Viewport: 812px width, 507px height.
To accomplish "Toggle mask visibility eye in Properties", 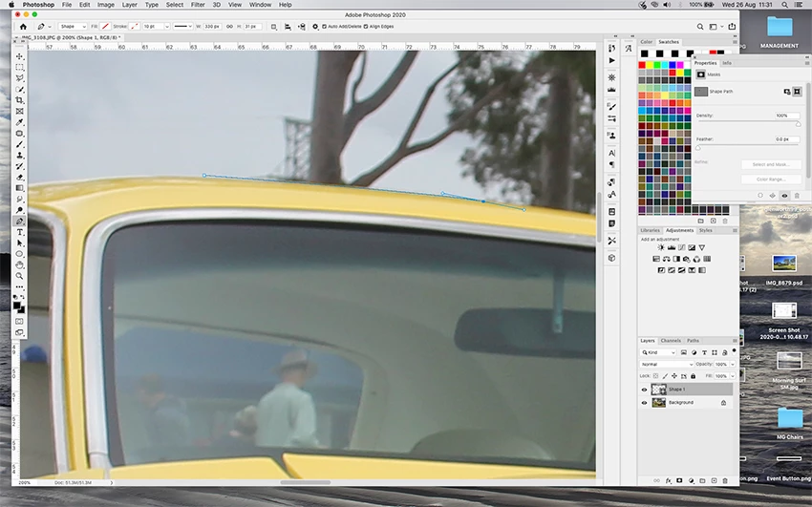I will point(784,196).
